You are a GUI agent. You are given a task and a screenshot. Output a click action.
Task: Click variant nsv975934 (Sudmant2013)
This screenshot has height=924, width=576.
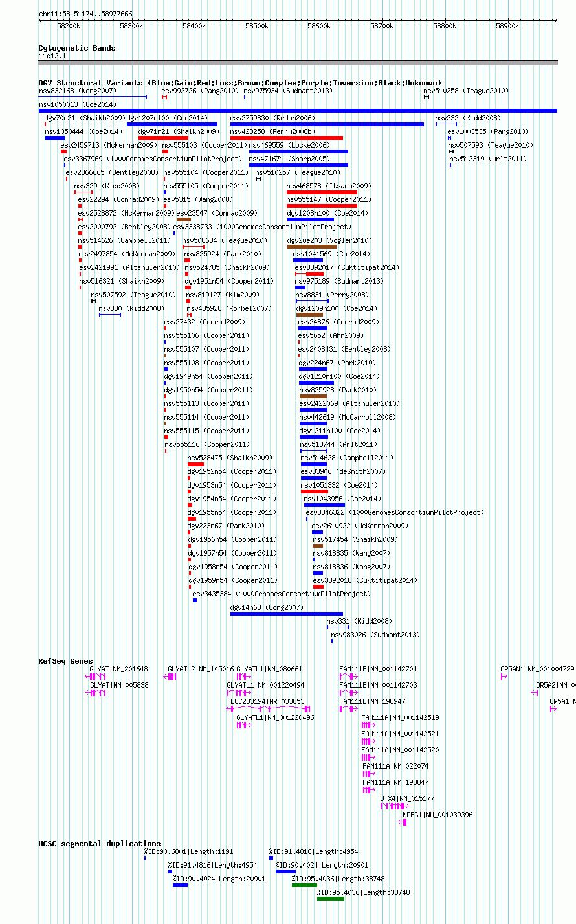coord(289,91)
